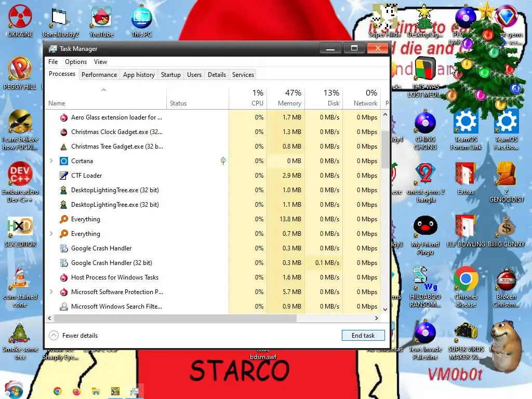This screenshot has width=532, height=399.
Task: Sort processes by Memory column
Action: pos(286,99)
